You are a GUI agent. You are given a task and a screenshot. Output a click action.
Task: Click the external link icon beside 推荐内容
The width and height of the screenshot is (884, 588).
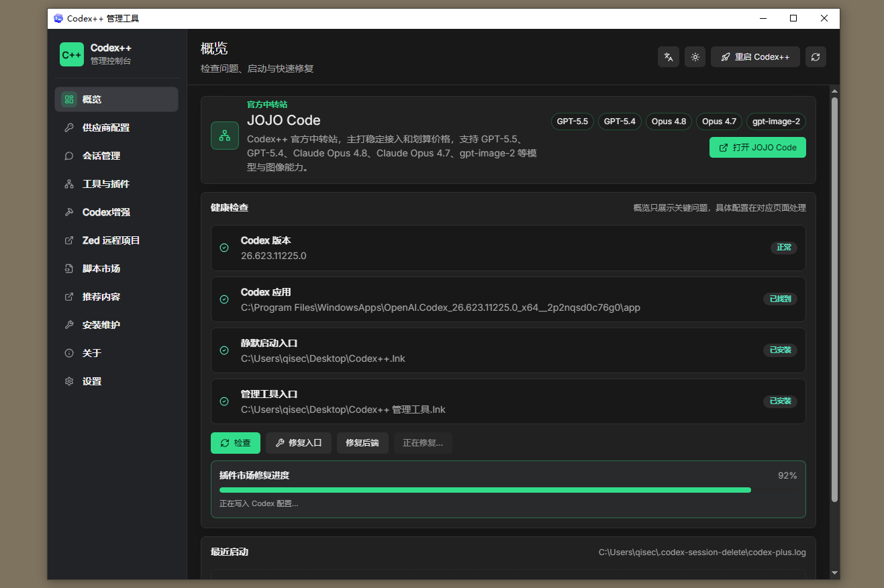[x=68, y=297]
